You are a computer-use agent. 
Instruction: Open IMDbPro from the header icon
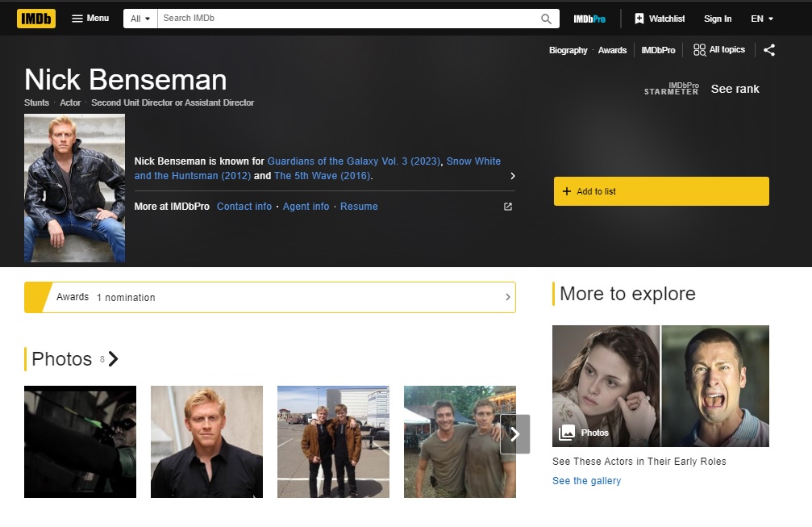click(x=589, y=18)
